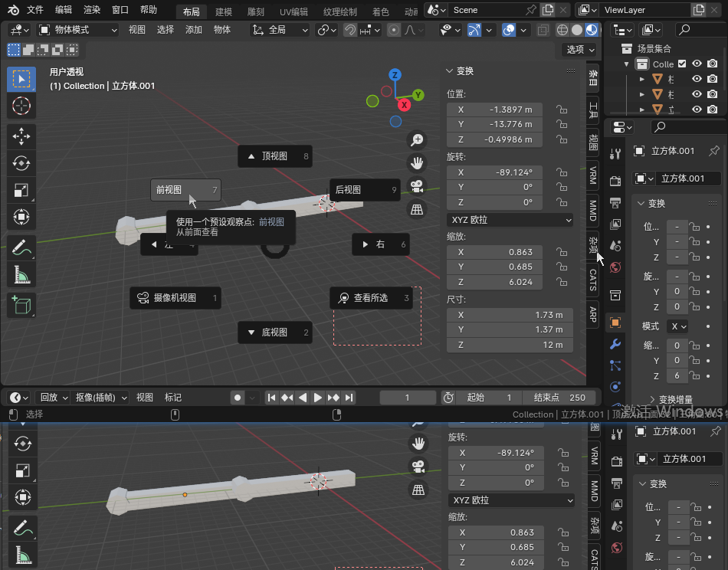This screenshot has height=570, width=728.
Task: Choose 顶视图 in the view pie menu
Action: tap(274, 156)
